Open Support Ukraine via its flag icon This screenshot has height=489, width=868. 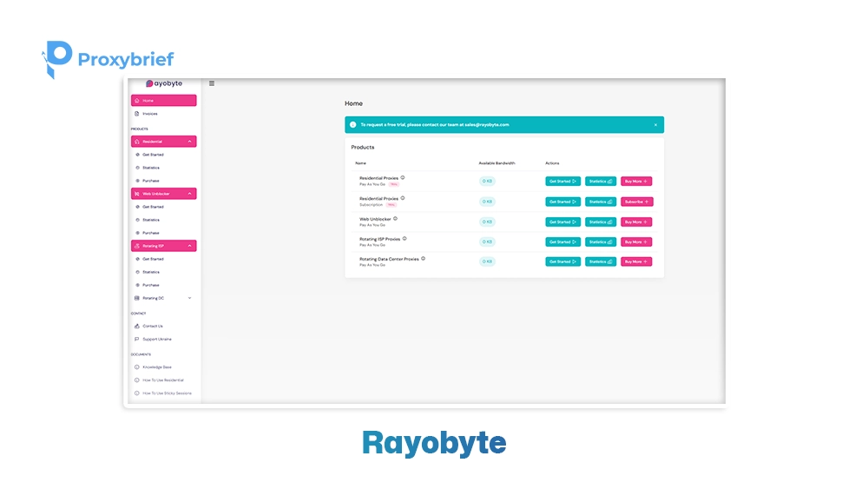(137, 339)
